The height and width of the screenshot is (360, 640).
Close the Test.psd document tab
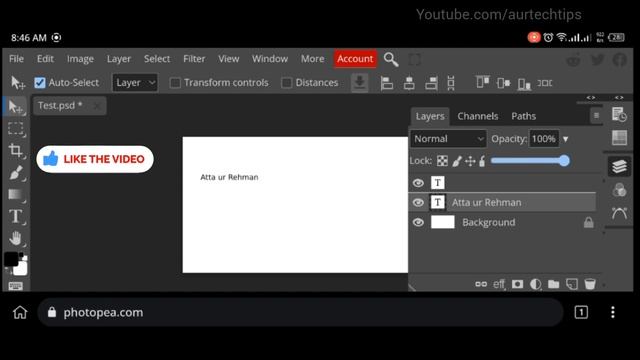(x=96, y=106)
